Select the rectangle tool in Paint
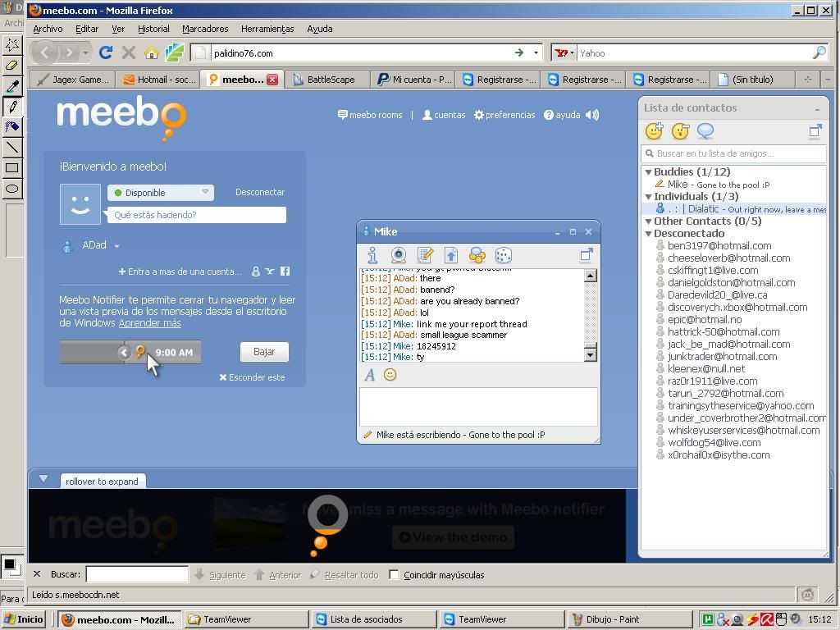 [x=11, y=168]
